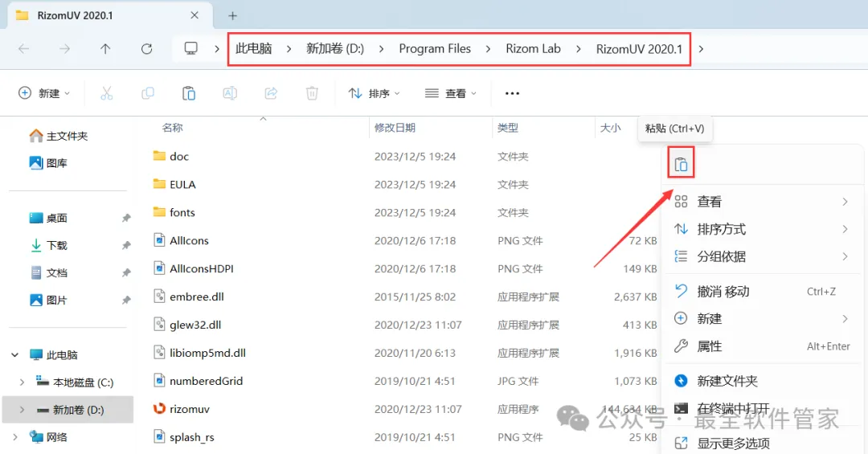Expand 本地磁盘 (C:) tree node
This screenshot has height=454, width=868.
coord(22,382)
